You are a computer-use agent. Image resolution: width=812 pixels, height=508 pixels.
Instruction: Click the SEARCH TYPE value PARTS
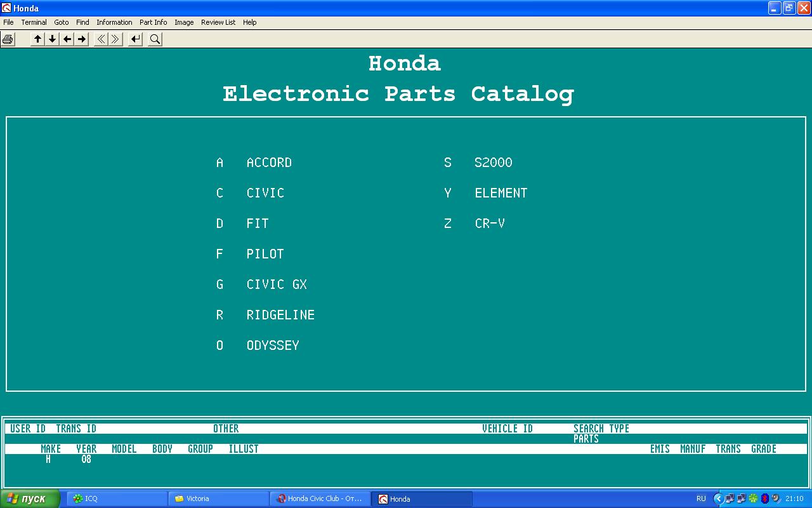[586, 439]
